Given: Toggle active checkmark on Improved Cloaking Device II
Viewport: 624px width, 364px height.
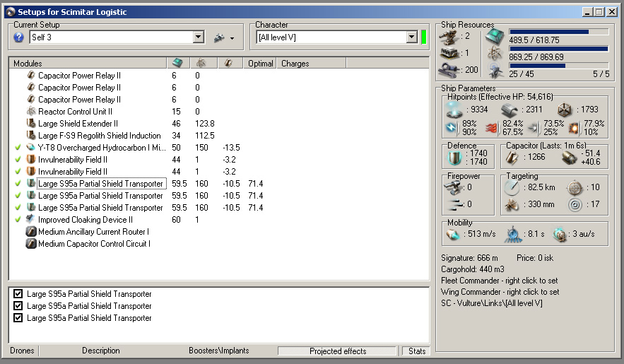Looking at the screenshot, I should click(17, 220).
